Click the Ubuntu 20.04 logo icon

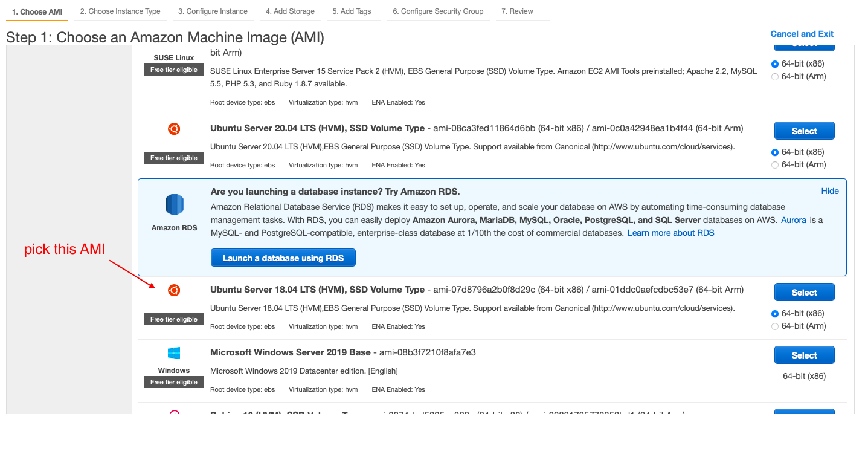click(x=174, y=129)
